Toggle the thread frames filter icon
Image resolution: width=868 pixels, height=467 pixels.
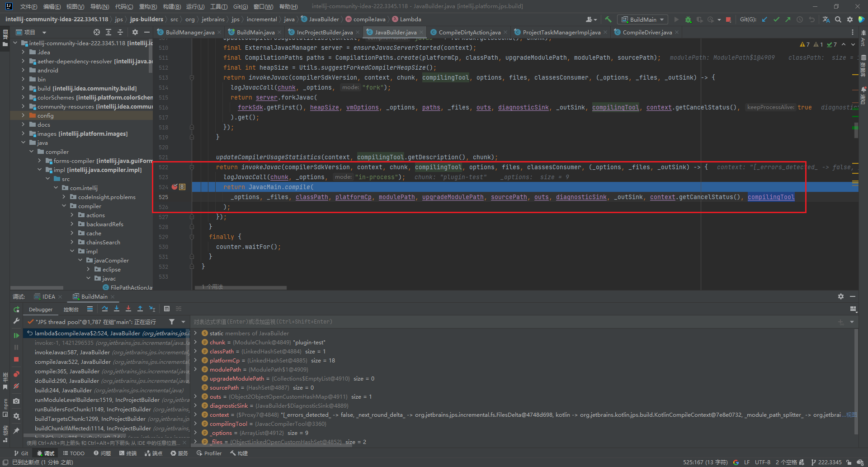coord(172,322)
